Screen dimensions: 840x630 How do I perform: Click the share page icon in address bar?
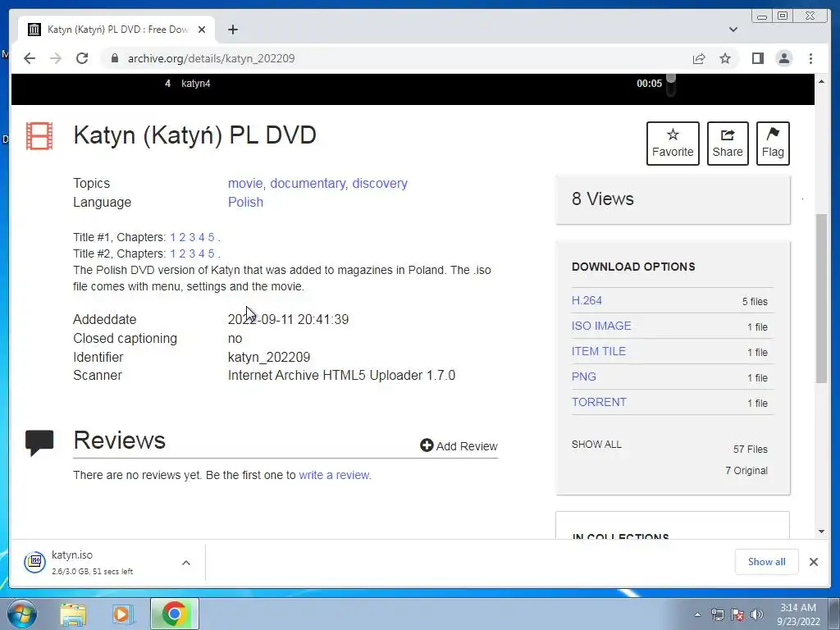tap(699, 58)
